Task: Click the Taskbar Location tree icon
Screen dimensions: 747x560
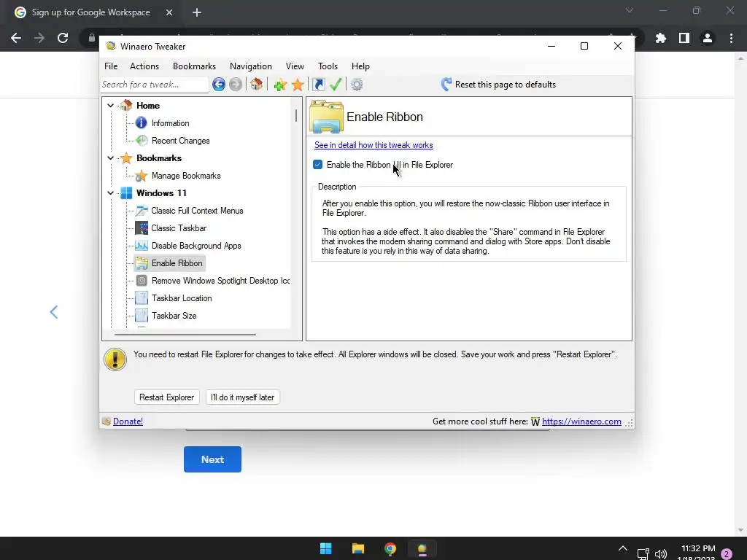Action: pyautogui.click(x=142, y=298)
